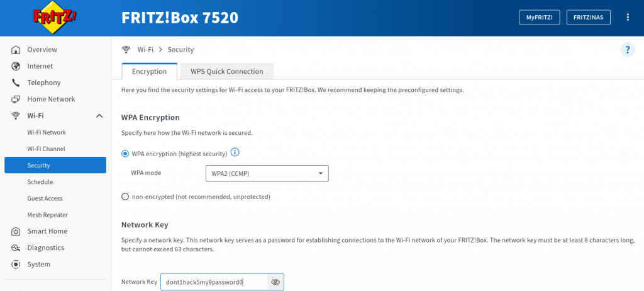The height and width of the screenshot is (291, 644).
Task: Click the FRITZ!NAS button
Action: click(589, 17)
